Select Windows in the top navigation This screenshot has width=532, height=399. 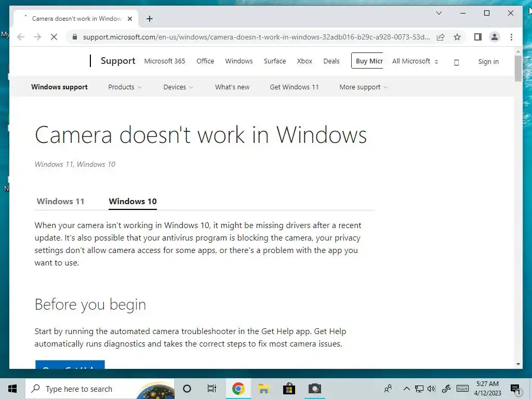239,61
